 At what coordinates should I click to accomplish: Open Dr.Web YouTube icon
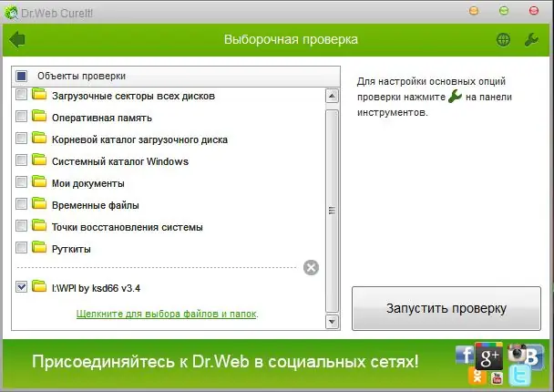point(497,378)
